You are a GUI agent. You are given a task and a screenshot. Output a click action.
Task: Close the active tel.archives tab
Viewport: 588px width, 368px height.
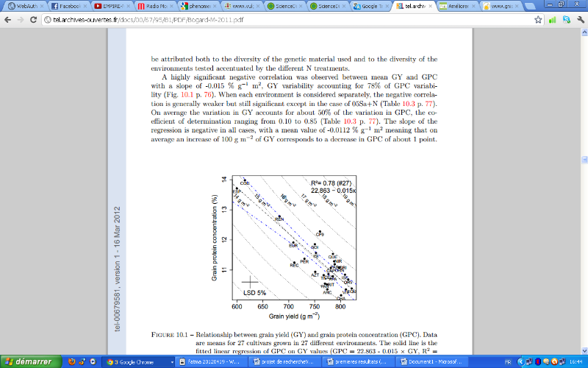(431, 6)
